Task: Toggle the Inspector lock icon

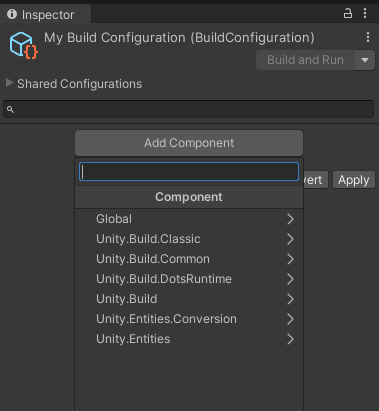Action: click(x=348, y=13)
